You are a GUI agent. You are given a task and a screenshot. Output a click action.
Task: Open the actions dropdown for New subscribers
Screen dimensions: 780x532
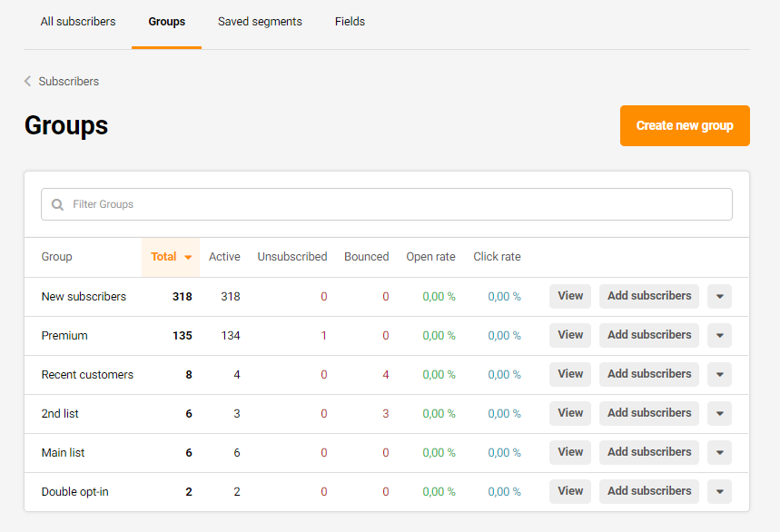point(719,296)
